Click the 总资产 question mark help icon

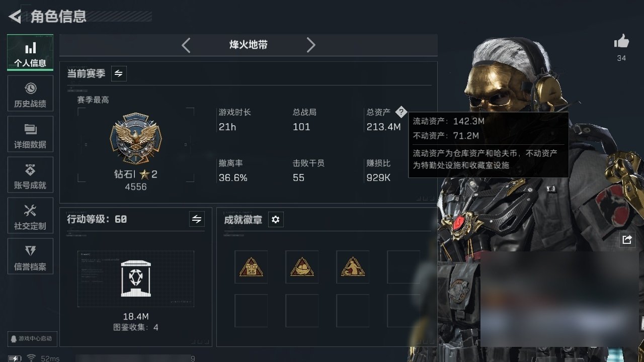[x=400, y=112]
